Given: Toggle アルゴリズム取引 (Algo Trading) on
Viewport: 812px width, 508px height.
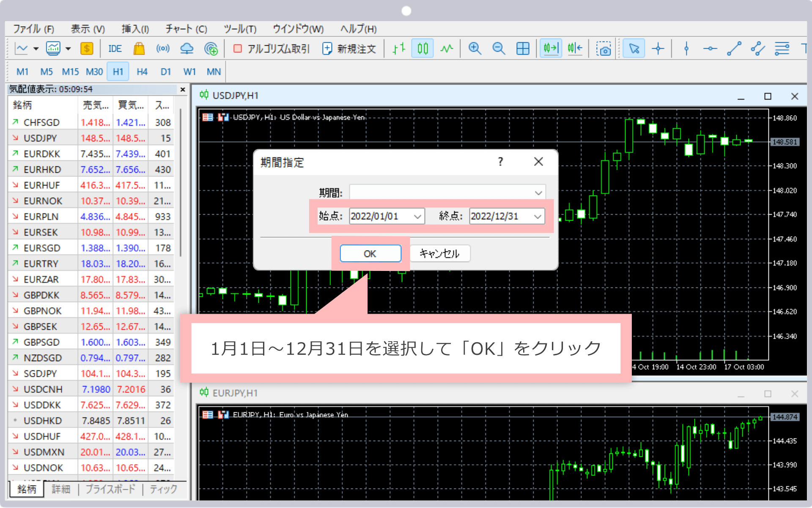Looking at the screenshot, I should click(x=271, y=48).
